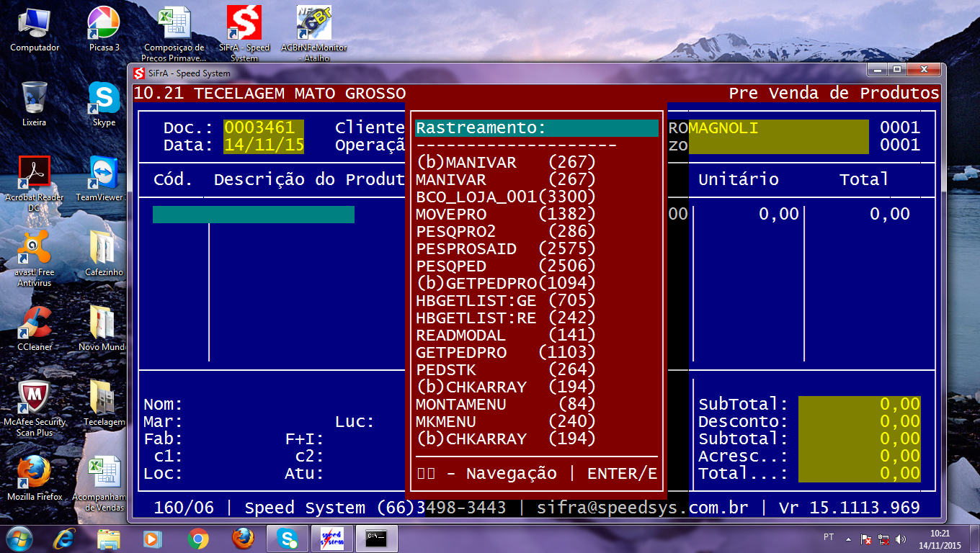Switch to the command prompt taskbar button
This screenshot has width=980, height=553.
pos(377,539)
